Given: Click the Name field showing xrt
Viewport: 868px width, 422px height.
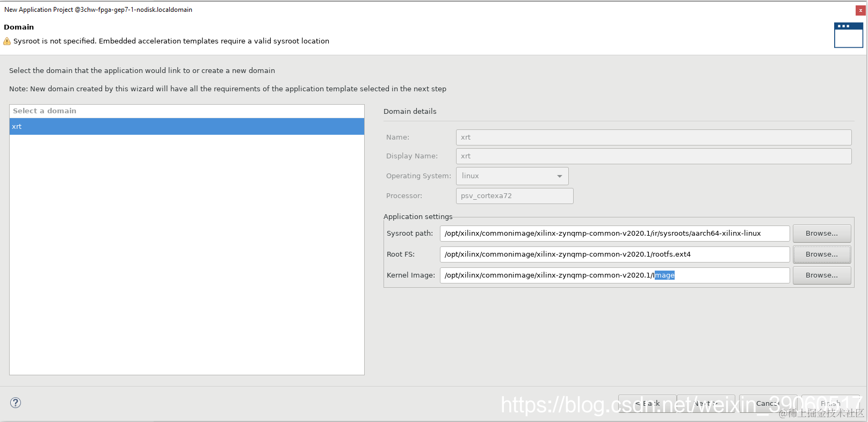Looking at the screenshot, I should [654, 137].
